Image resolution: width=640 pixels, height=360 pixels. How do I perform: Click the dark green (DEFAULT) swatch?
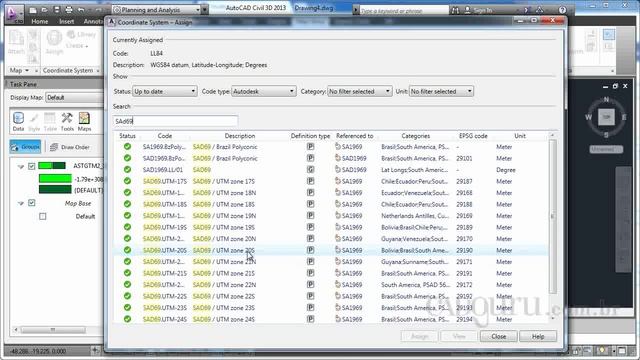tap(55, 190)
